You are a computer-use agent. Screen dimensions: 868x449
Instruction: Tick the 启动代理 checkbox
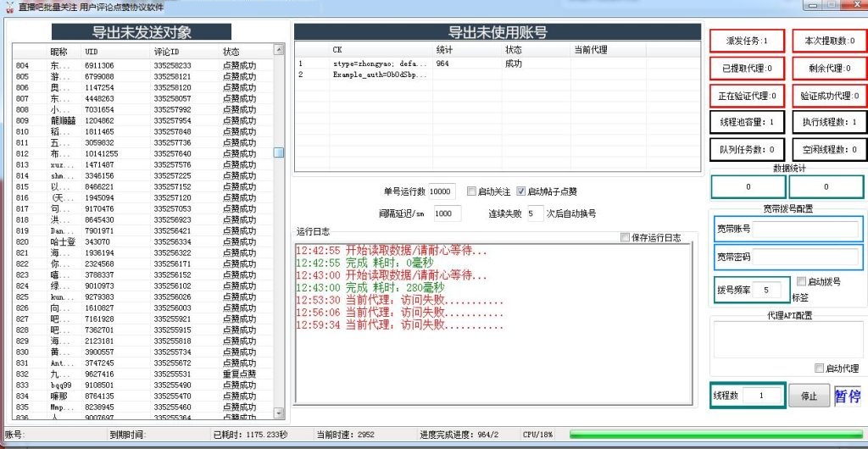coord(819,368)
